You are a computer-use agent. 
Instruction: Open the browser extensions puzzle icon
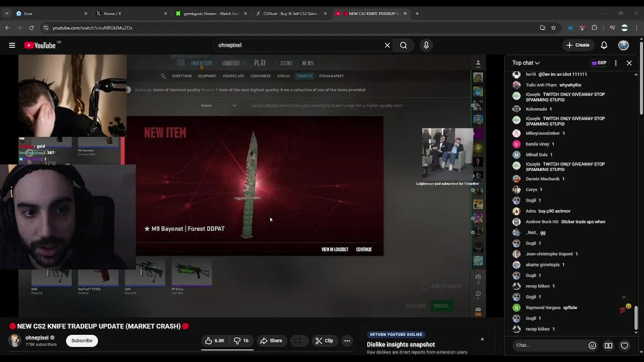tap(594, 28)
